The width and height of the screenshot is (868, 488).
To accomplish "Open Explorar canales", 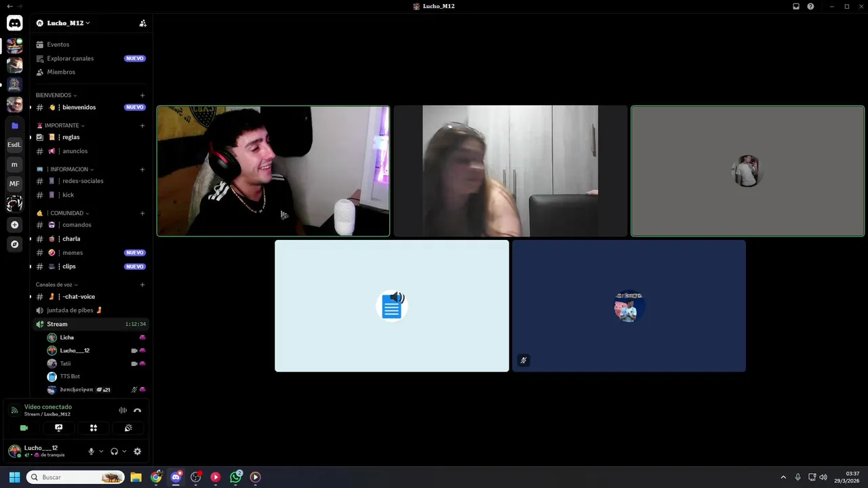I will pyautogui.click(x=90, y=58).
